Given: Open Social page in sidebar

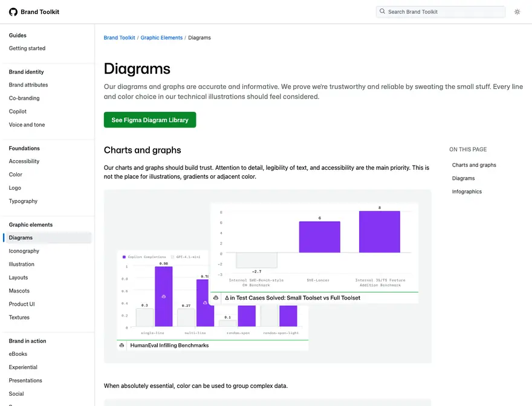Looking at the screenshot, I should pyautogui.click(x=16, y=393).
